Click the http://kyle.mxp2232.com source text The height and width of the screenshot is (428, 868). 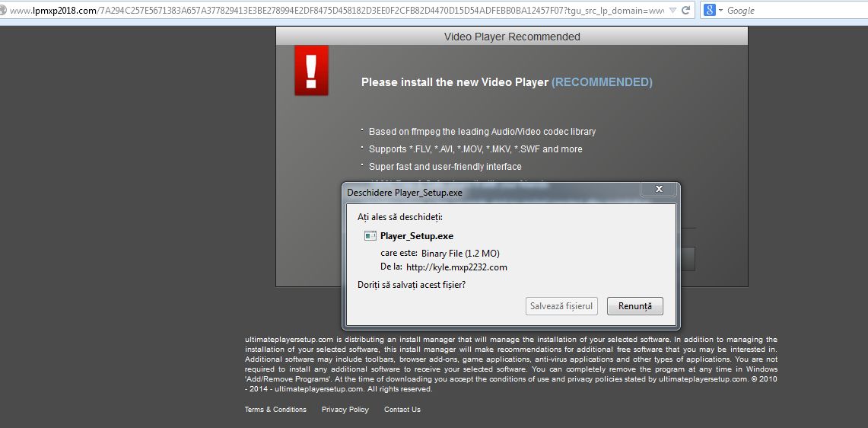tap(456, 267)
